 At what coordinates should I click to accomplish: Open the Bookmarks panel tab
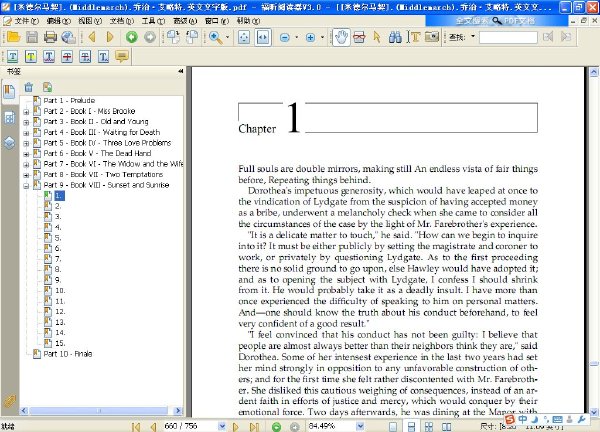pyautogui.click(x=9, y=92)
